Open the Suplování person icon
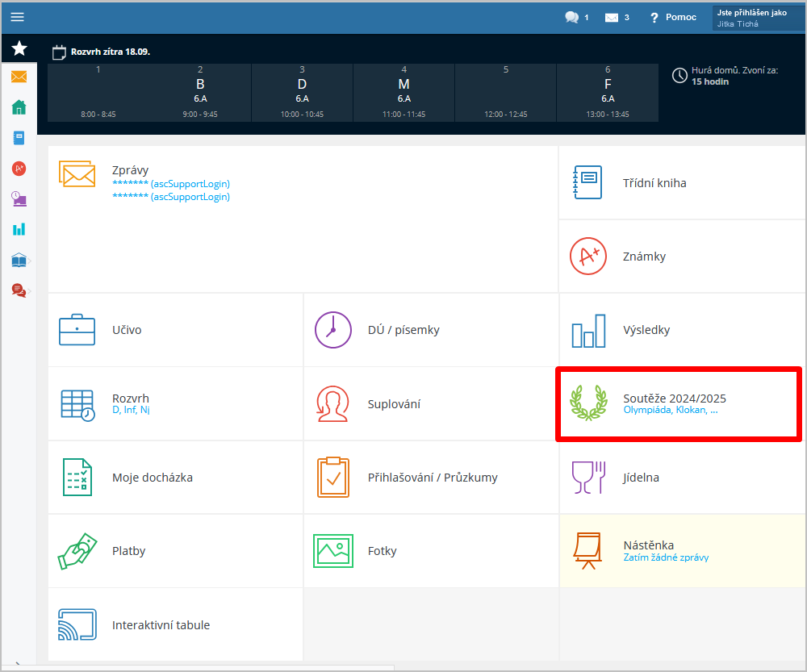Viewport: 807px width, 672px height. 332,404
